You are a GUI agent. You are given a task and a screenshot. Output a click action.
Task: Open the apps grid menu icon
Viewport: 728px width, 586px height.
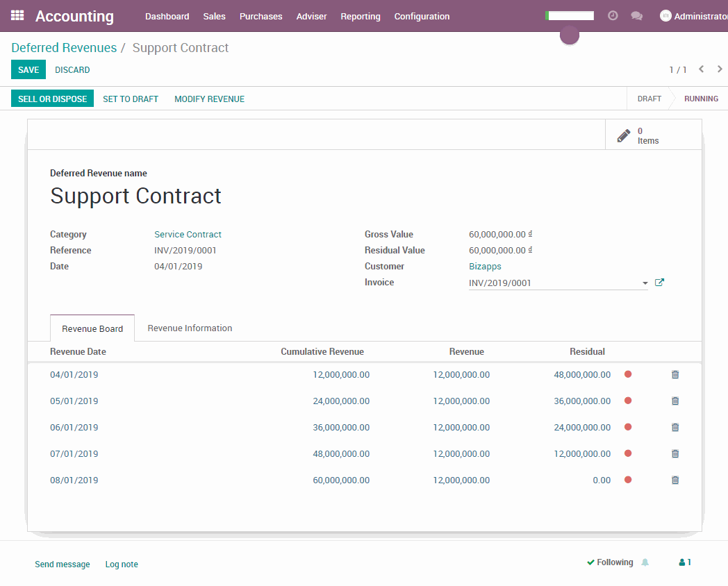tap(17, 15)
